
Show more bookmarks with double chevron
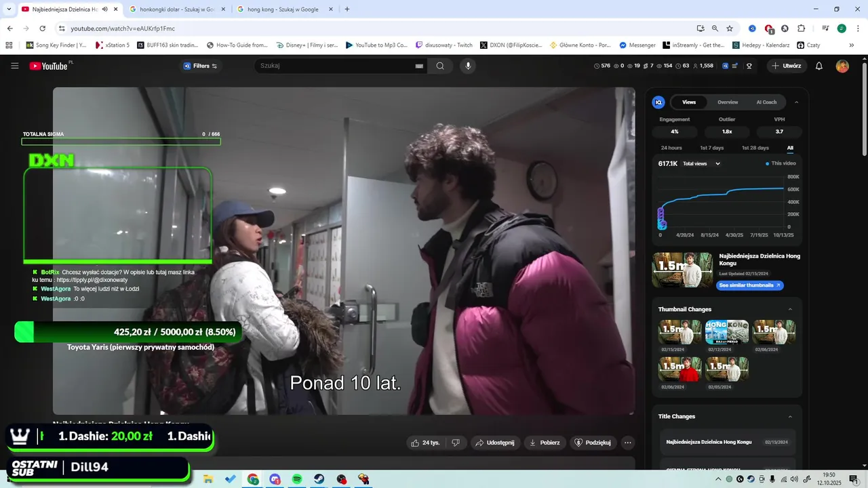point(852,45)
